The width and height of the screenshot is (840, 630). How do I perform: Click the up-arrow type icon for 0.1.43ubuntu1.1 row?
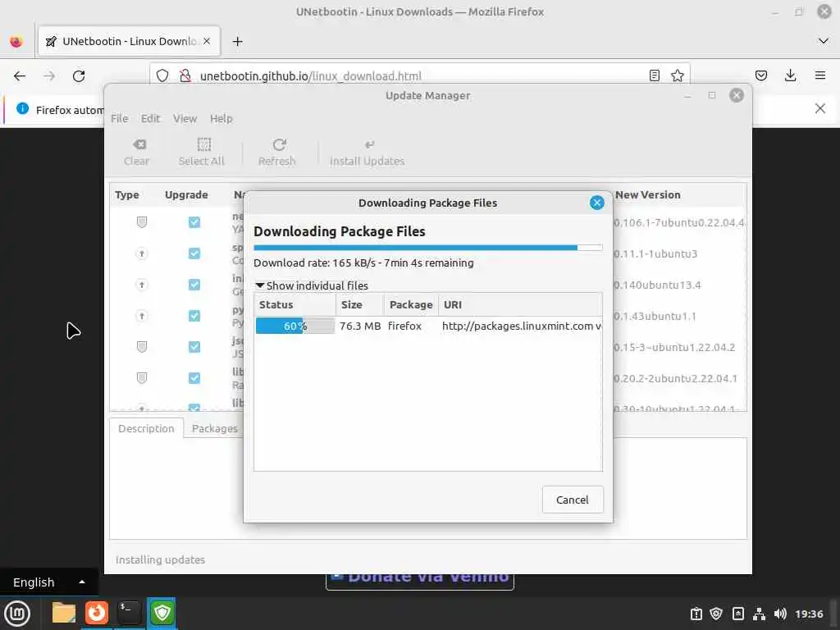click(141, 316)
